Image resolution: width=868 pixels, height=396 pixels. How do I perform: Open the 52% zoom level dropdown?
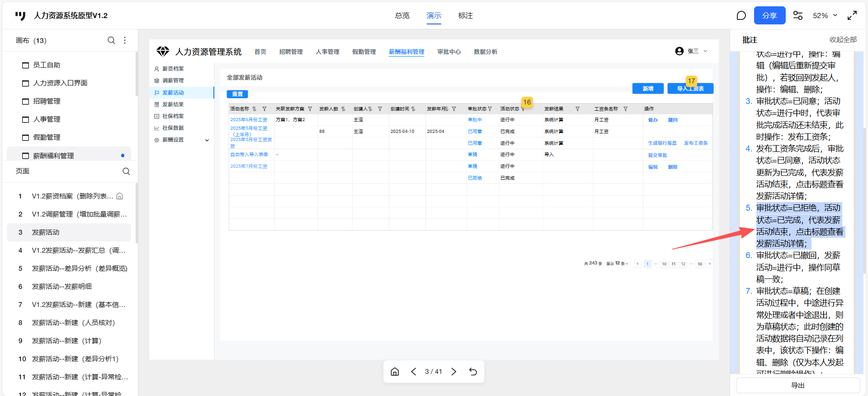point(825,16)
